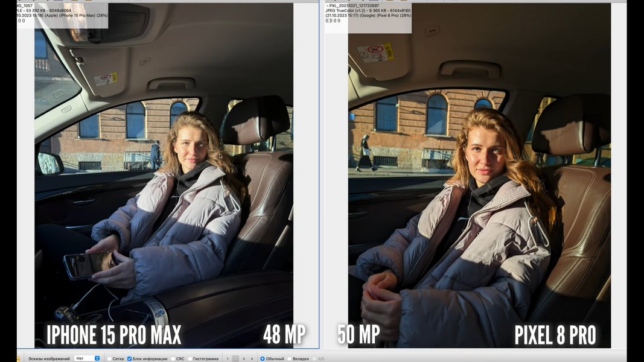Open the Эскизы изображений dropdown set to Нет
Screen dimensions: 644x362
coord(87,358)
